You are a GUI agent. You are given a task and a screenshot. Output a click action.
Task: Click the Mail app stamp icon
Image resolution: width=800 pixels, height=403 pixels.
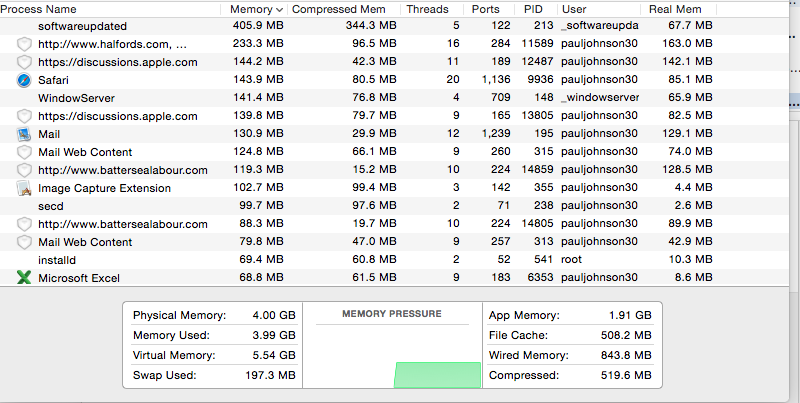coord(24,134)
